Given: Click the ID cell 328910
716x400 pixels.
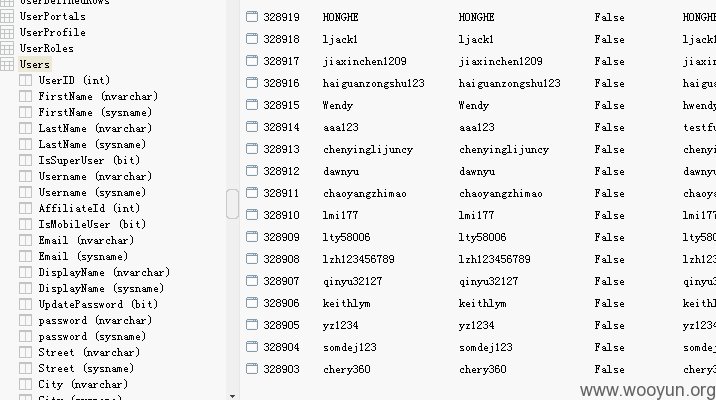Looking at the screenshot, I should (x=281, y=215).
